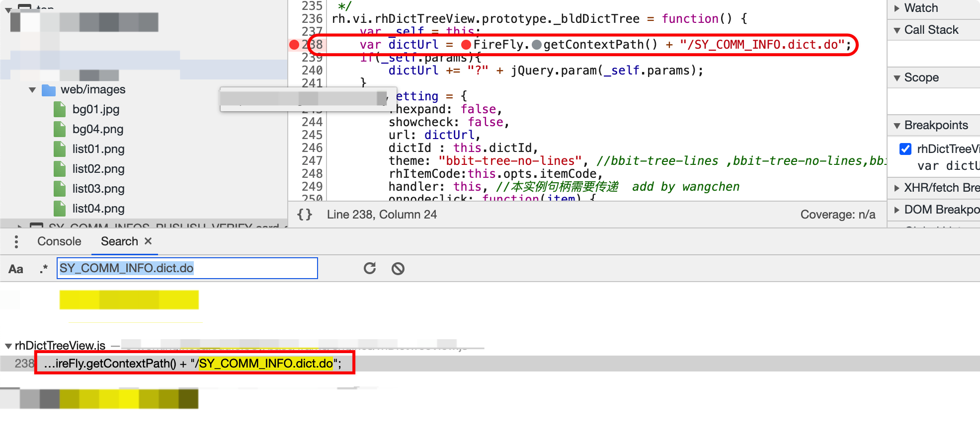Click the Coverage: n/a status text

pos(838,215)
